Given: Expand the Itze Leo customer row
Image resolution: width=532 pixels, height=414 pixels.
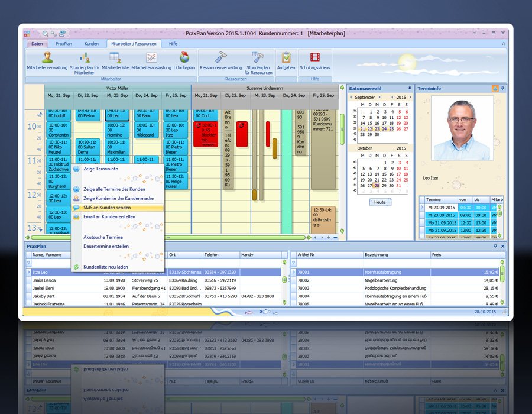Looking at the screenshot, I should point(28,272).
